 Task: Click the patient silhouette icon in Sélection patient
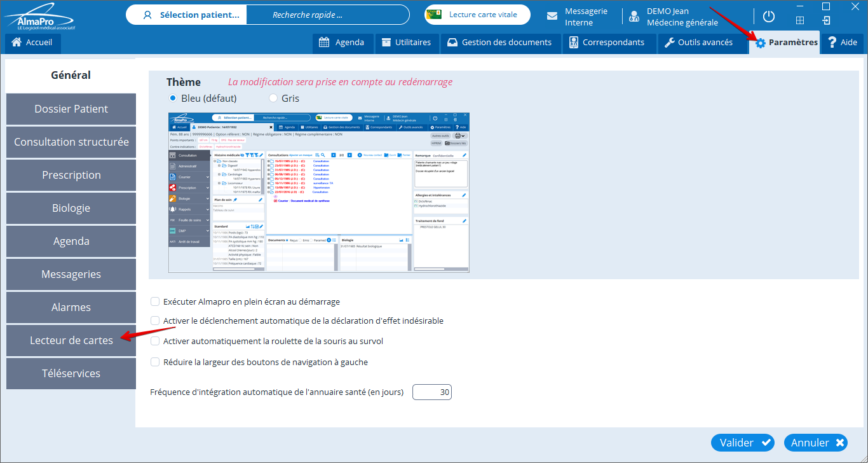[x=147, y=15]
